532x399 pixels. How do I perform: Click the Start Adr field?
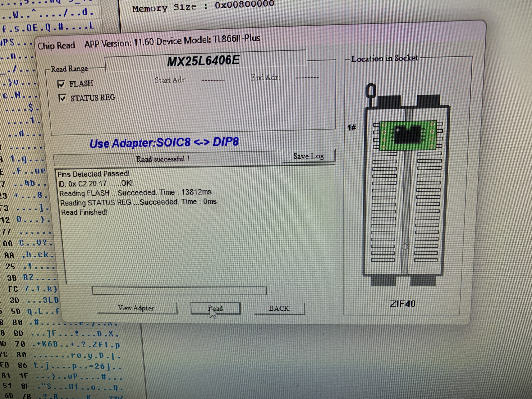pyautogui.click(x=213, y=80)
